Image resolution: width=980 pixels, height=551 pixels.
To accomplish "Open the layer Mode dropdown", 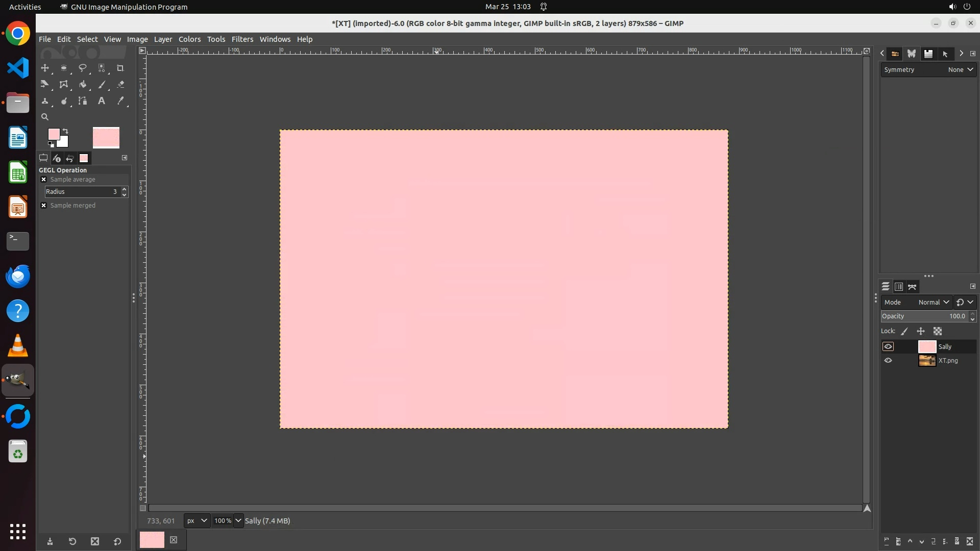I will coord(933,303).
